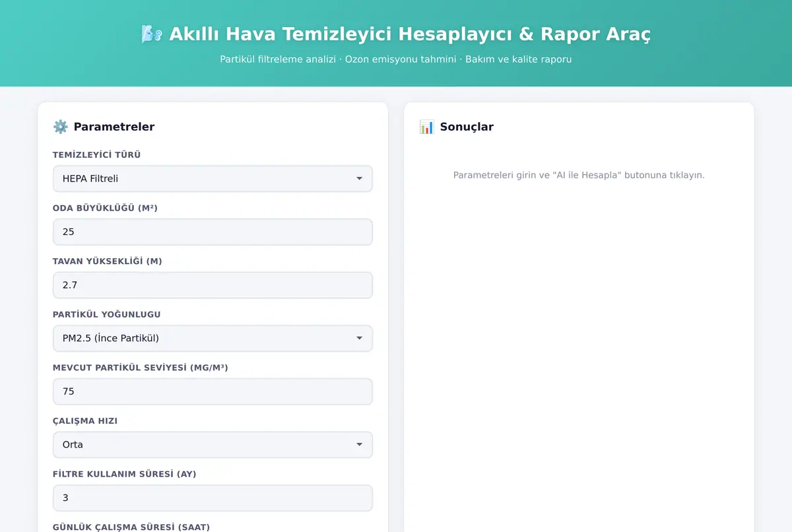The image size is (792, 532).
Task: Click the Partikül Yoğunlugu label
Action: point(107,314)
